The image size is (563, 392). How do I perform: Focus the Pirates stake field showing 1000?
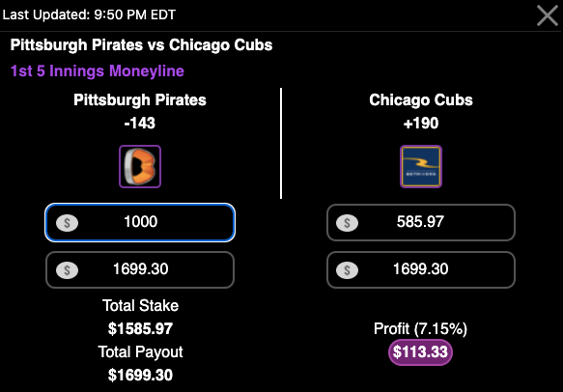point(140,223)
